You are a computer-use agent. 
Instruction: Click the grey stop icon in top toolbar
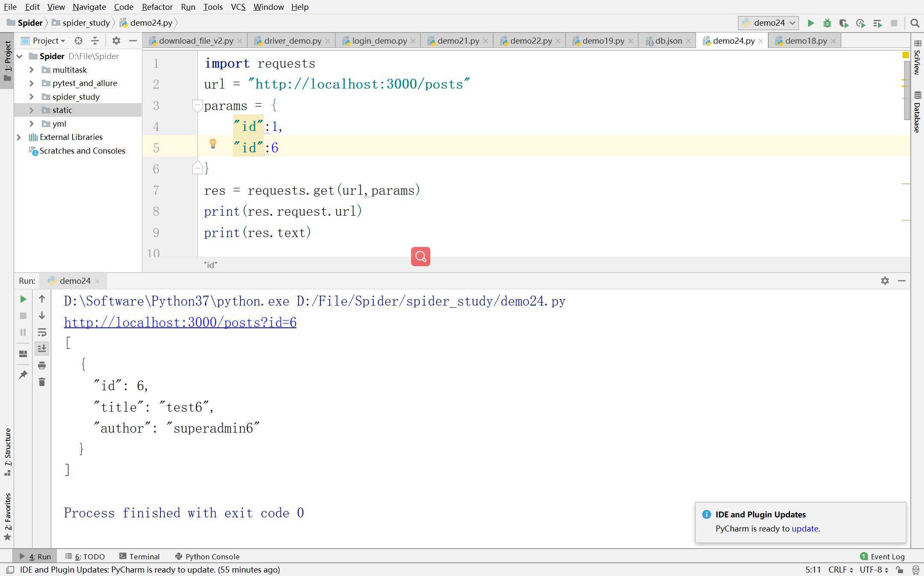click(x=894, y=23)
